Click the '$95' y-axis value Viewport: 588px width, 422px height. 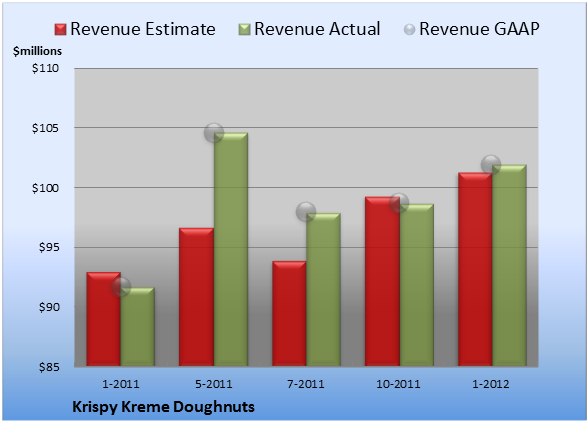(x=49, y=248)
